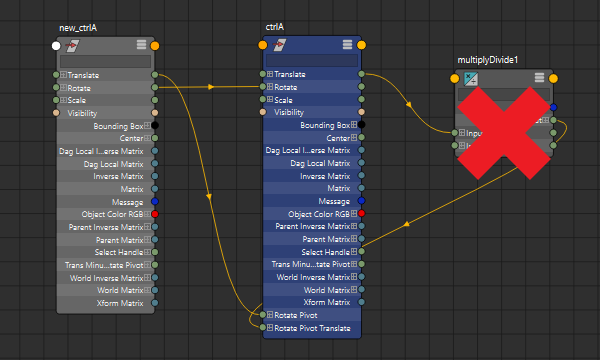
Task: Click the yellow output port atop multiplyDivide1
Action: pos(553,78)
